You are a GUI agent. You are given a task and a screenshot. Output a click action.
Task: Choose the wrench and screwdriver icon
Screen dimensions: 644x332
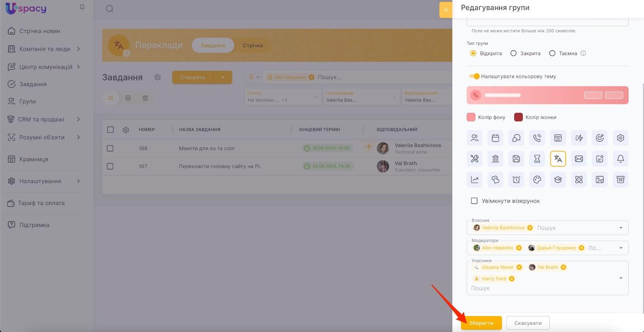tap(475, 159)
